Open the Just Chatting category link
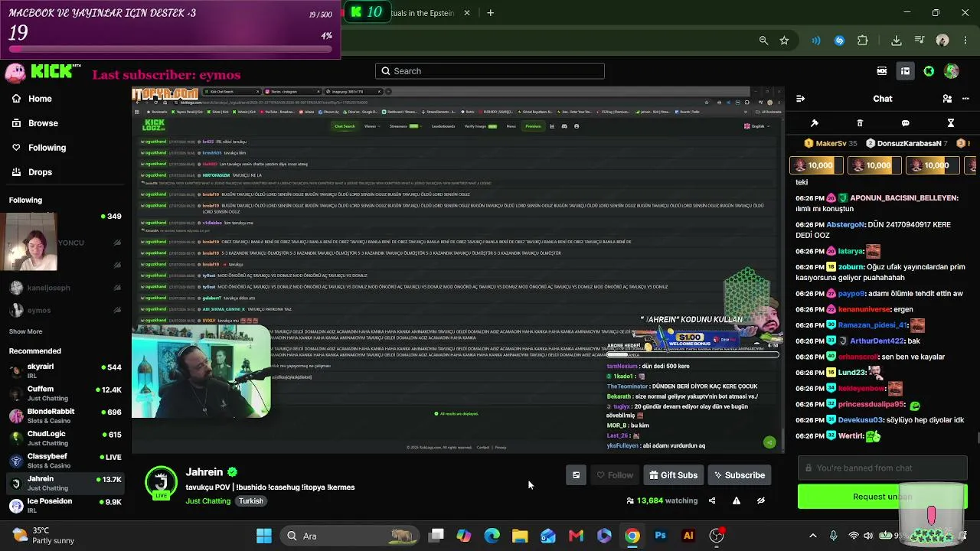Image resolution: width=980 pixels, height=551 pixels. tap(207, 501)
